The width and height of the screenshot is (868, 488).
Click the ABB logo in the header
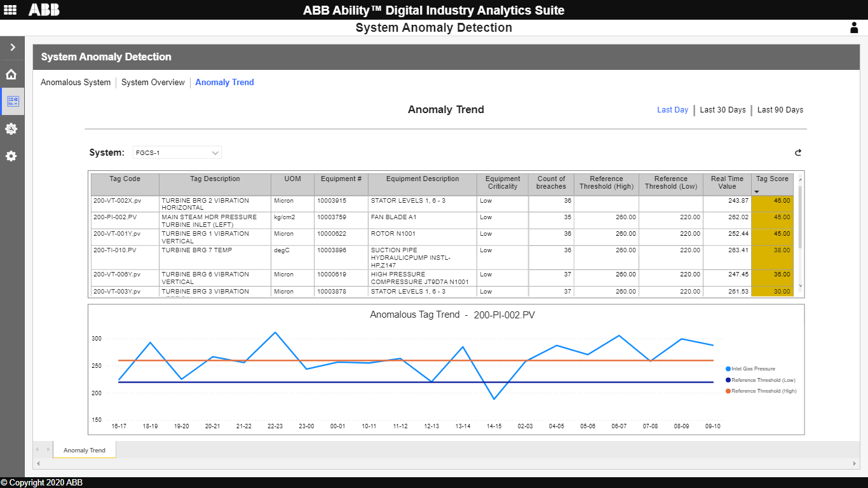click(x=43, y=10)
